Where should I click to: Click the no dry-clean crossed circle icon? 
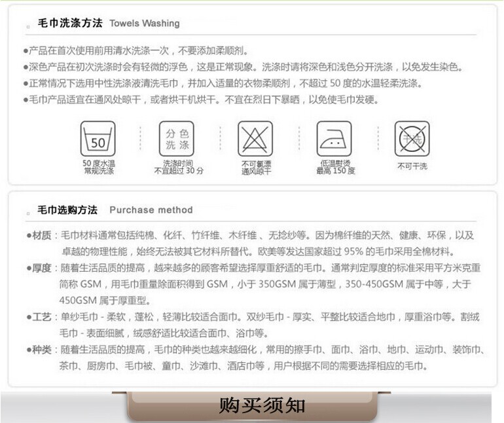pos(412,139)
